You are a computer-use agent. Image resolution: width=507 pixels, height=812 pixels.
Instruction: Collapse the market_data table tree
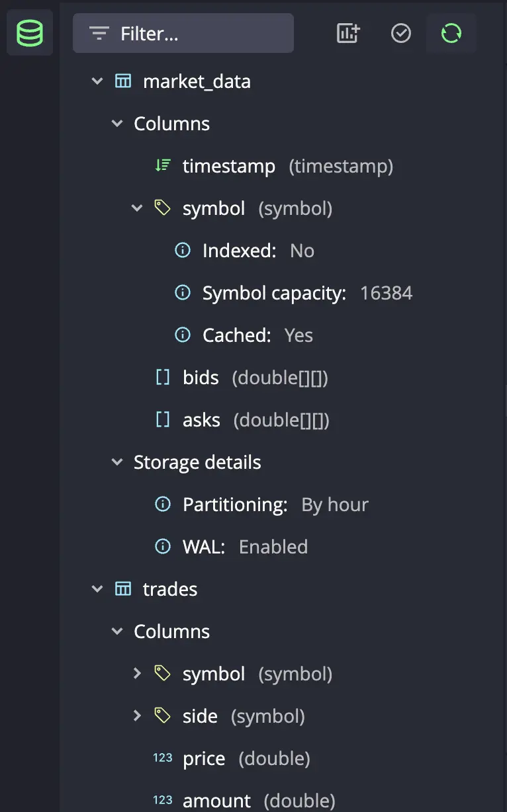click(x=97, y=81)
